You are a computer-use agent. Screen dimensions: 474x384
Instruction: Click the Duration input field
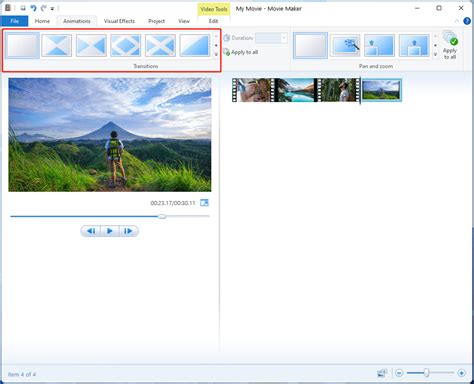[x=268, y=38]
